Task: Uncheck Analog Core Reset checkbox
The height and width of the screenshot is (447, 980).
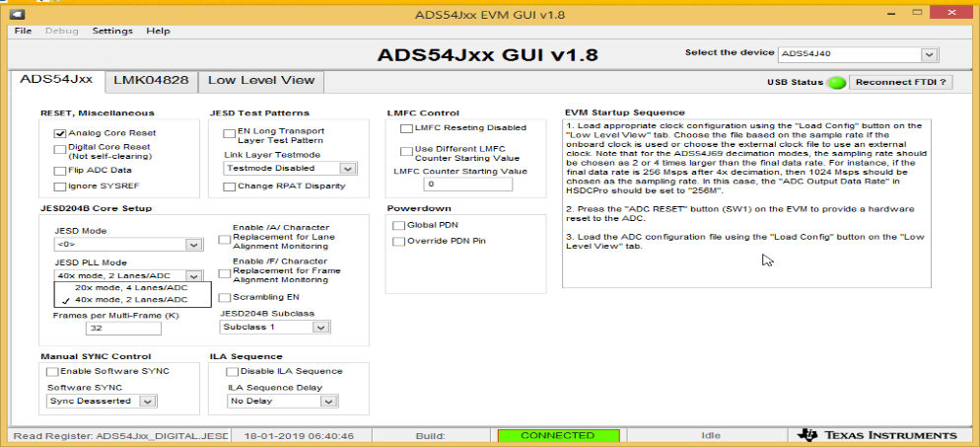Action: (60, 133)
